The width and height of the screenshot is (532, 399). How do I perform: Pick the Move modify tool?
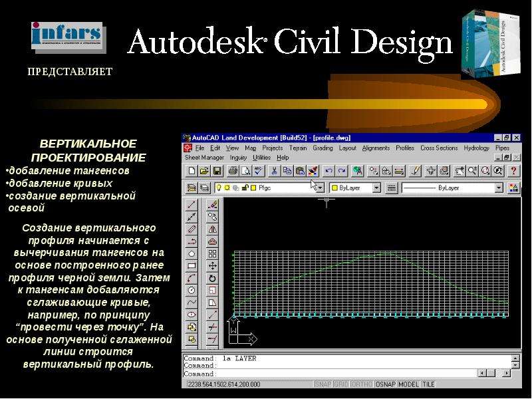click(x=212, y=265)
